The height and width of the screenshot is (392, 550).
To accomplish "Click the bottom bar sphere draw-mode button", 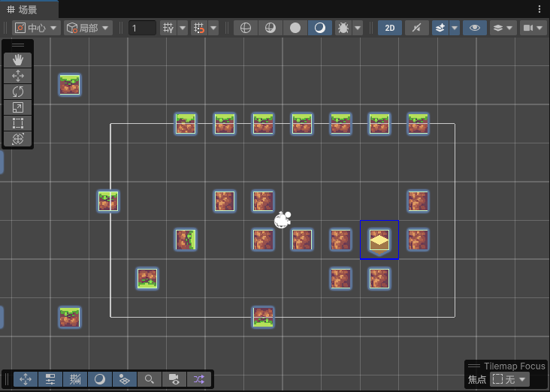I will pyautogui.click(x=100, y=379).
